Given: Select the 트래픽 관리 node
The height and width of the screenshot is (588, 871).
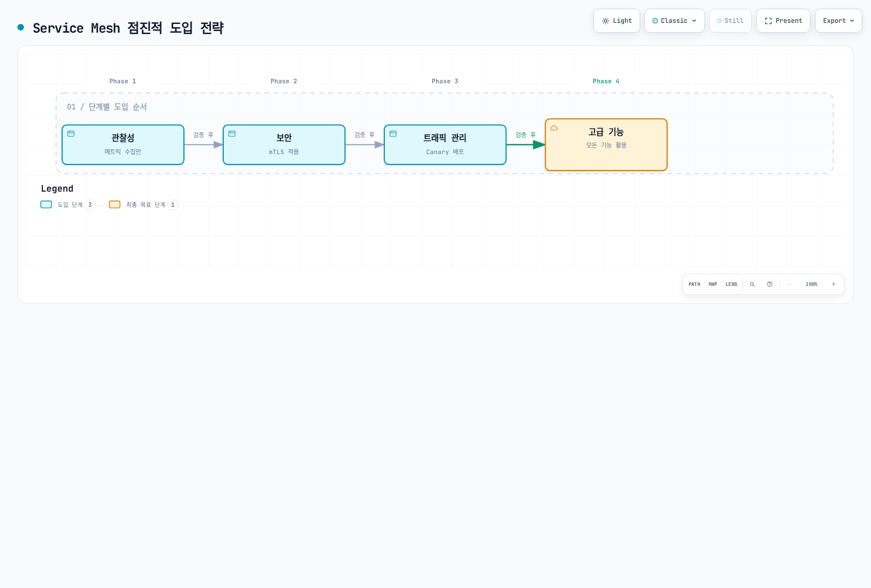Looking at the screenshot, I should (x=445, y=145).
